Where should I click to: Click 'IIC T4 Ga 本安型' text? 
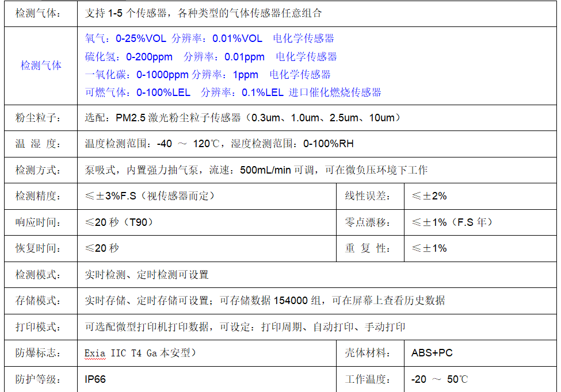(x=150, y=353)
